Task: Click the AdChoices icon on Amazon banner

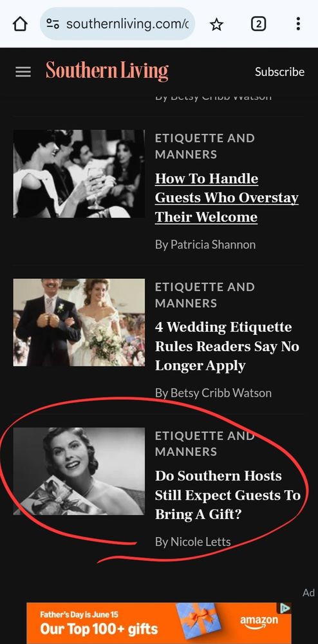Action: 286,608
